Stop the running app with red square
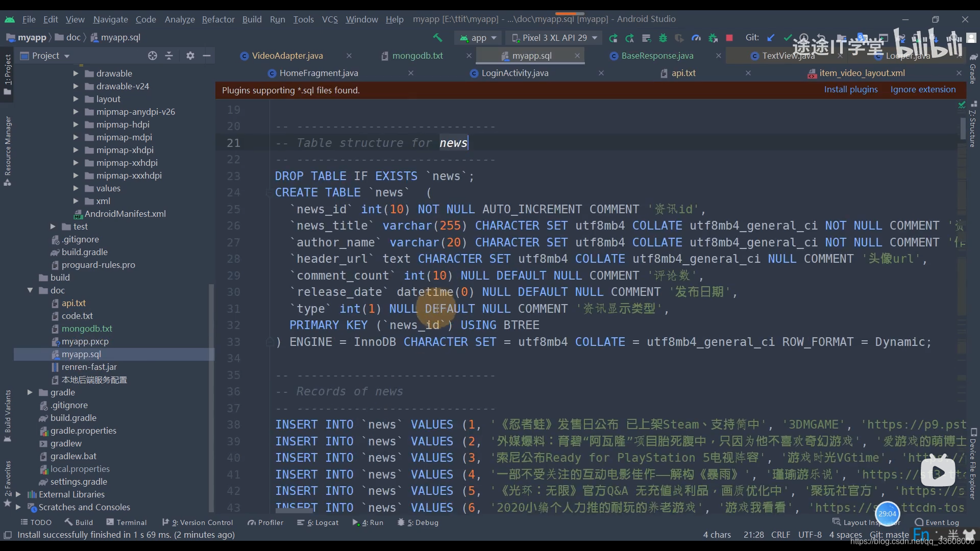This screenshot has height=551, width=980. pos(729,38)
